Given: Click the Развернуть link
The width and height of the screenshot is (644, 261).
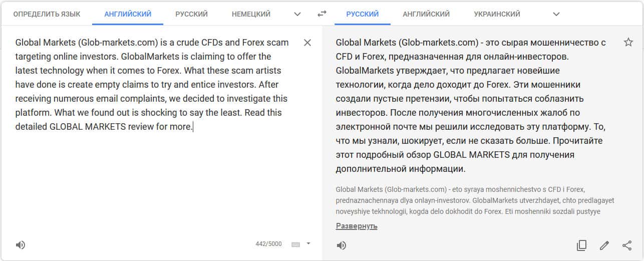Looking at the screenshot, I should [x=357, y=226].
